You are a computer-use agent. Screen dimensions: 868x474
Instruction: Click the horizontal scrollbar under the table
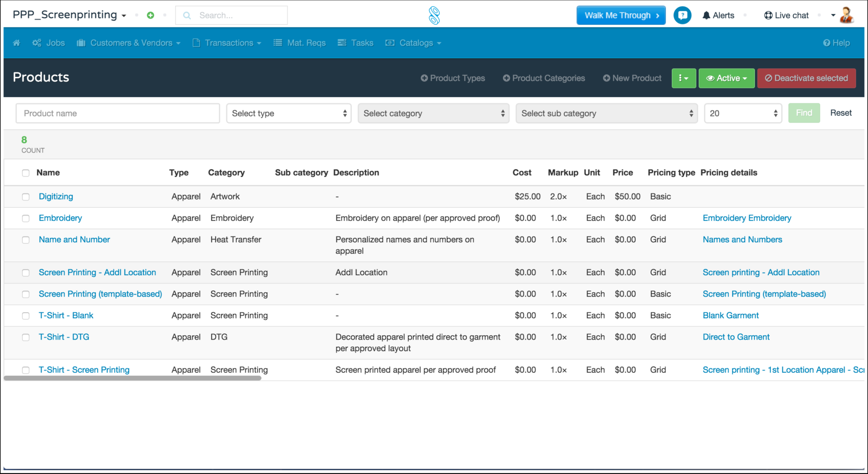point(133,378)
